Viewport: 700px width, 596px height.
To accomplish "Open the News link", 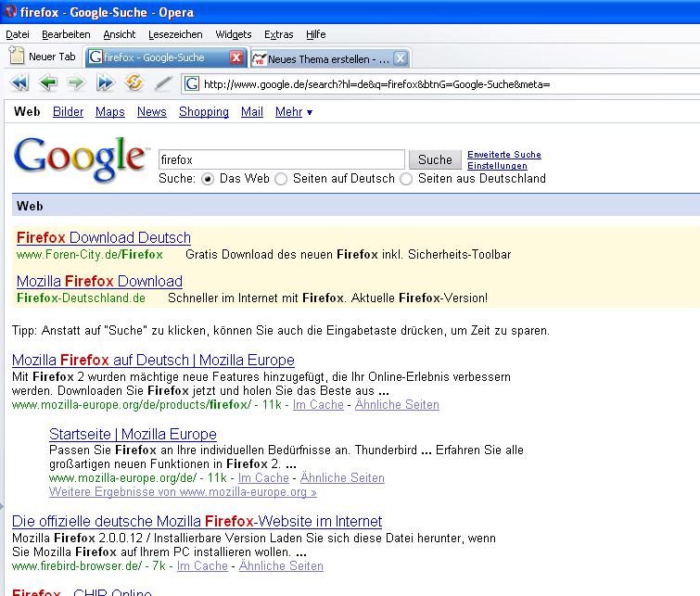I will tap(152, 111).
